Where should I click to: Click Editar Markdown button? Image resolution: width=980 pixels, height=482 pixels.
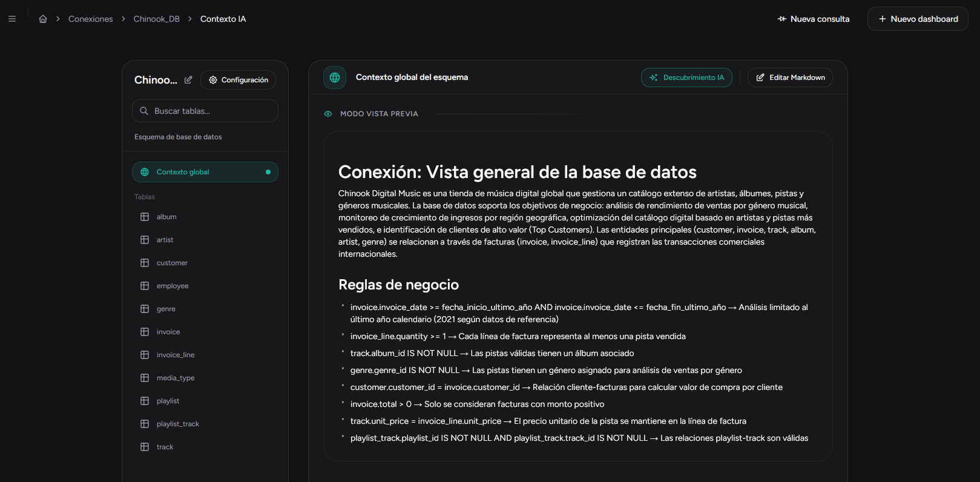point(790,78)
